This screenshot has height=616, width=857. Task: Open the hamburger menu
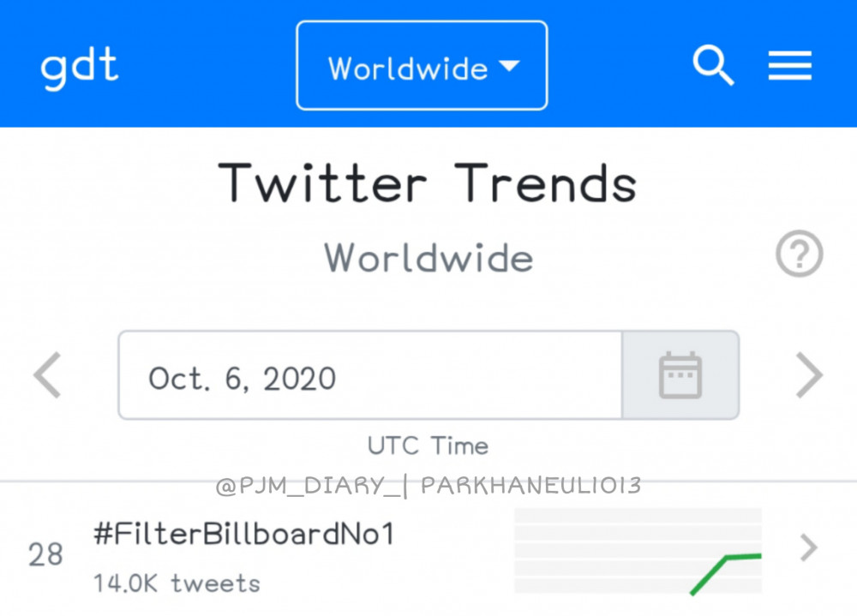[x=790, y=66]
